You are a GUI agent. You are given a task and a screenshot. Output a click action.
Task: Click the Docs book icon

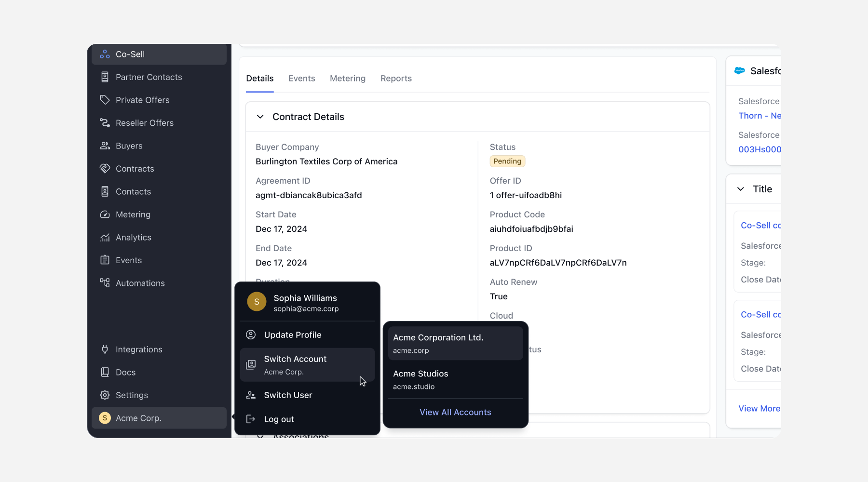tap(105, 372)
